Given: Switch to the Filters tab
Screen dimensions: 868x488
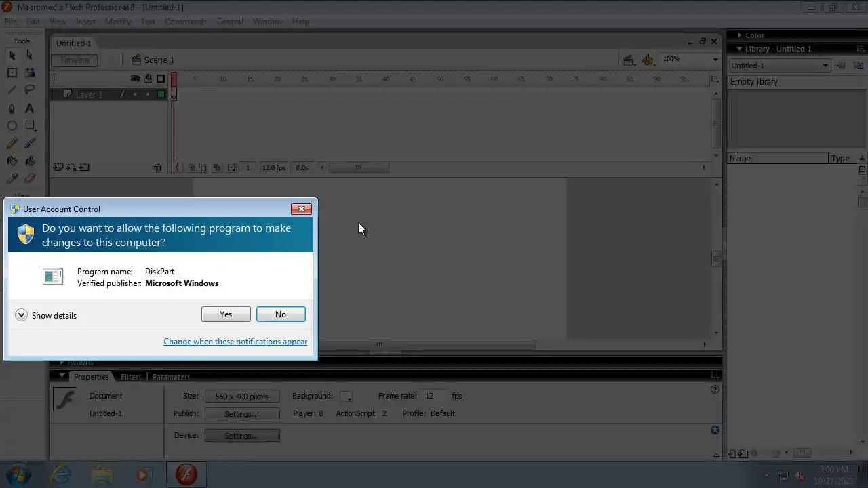Looking at the screenshot, I should (x=131, y=377).
